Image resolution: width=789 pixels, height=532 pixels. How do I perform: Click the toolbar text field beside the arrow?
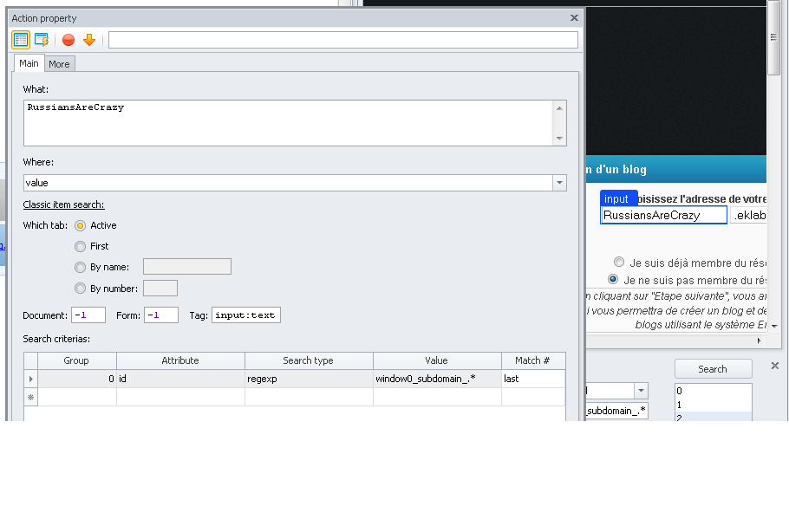tap(343, 40)
